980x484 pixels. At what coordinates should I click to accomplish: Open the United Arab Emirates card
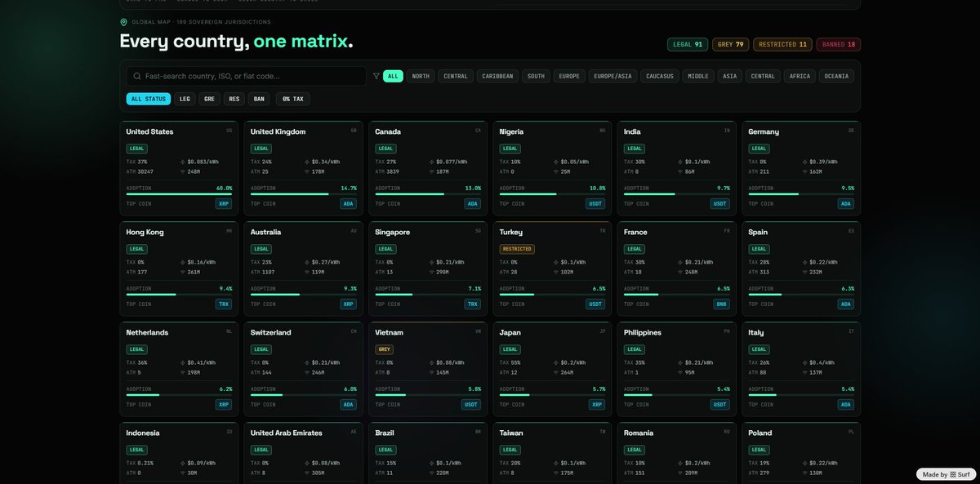tap(303, 453)
